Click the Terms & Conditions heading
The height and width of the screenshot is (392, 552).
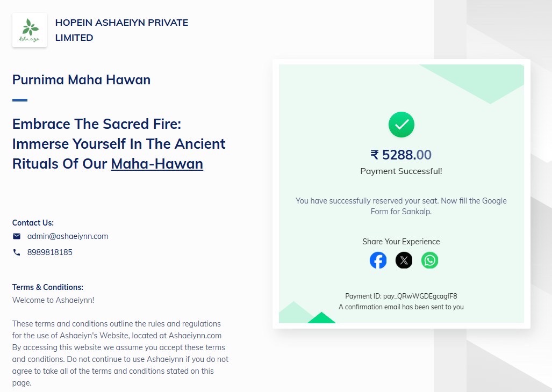48,287
